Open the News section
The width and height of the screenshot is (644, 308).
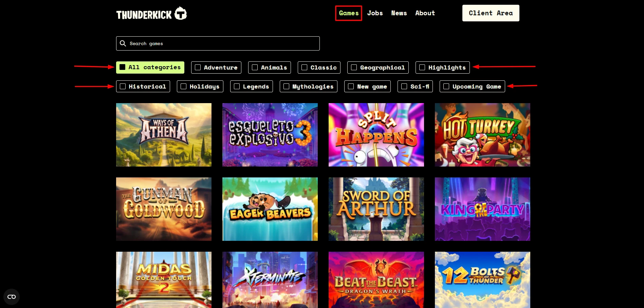click(x=399, y=13)
